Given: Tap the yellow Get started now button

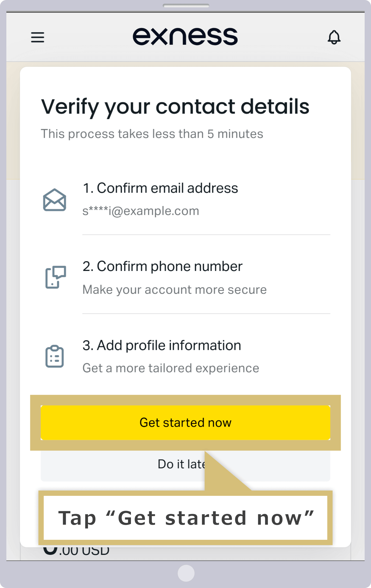Looking at the screenshot, I should tap(185, 423).
